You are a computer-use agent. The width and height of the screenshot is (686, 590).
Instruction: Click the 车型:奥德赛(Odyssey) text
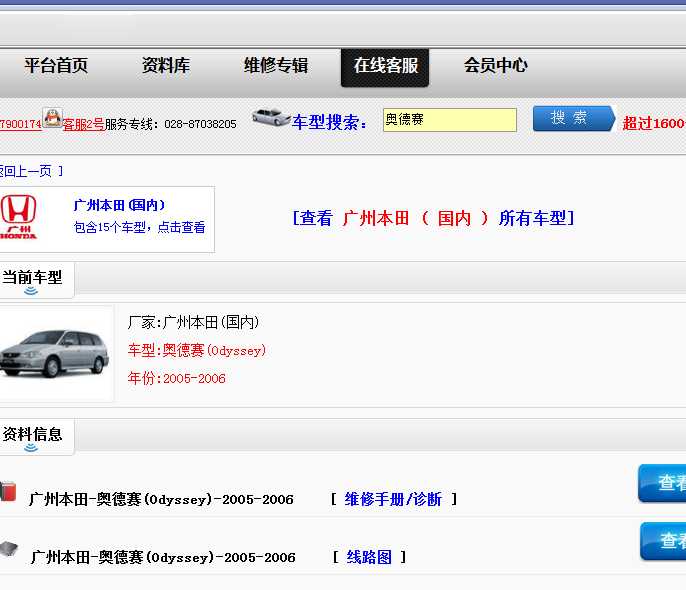[x=196, y=350]
